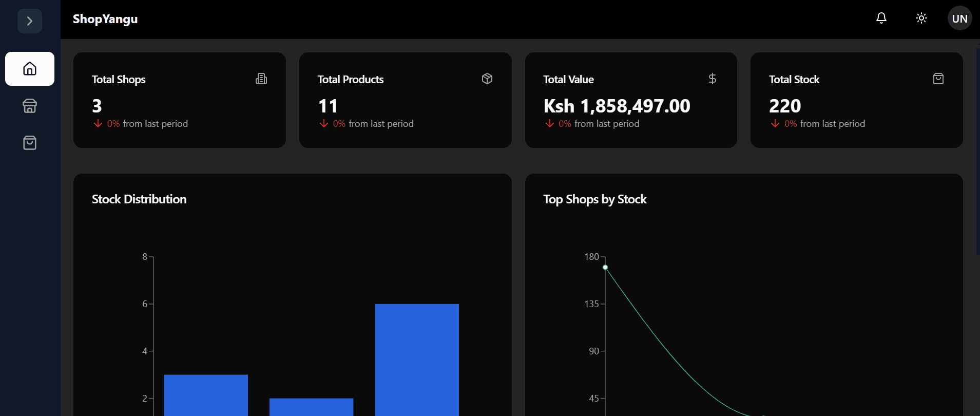This screenshot has width=980, height=416.
Task: Open the UN user avatar menu
Action: 959,18
